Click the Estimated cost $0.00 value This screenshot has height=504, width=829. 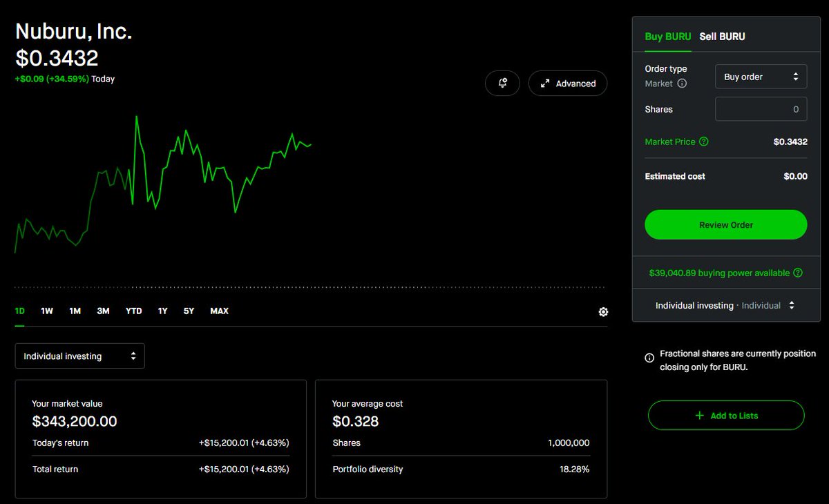(x=795, y=177)
